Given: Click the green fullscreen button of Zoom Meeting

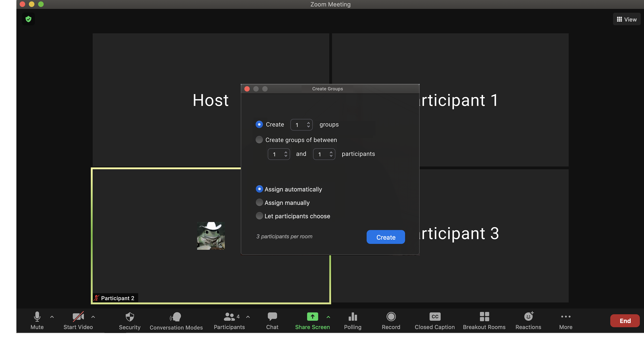Looking at the screenshot, I should click(41, 4).
